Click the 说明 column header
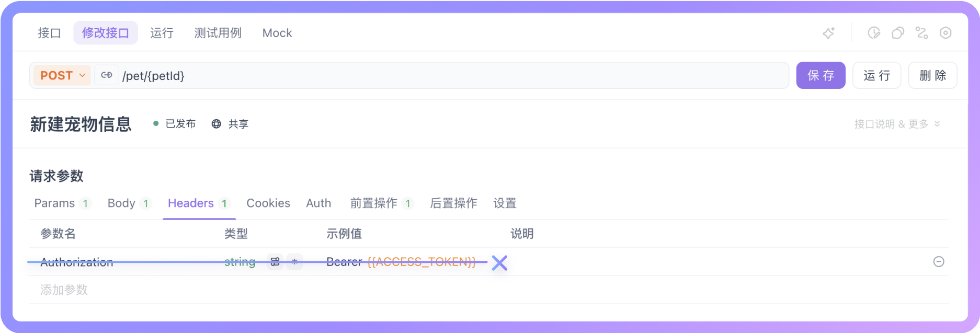980x333 pixels. click(x=522, y=234)
